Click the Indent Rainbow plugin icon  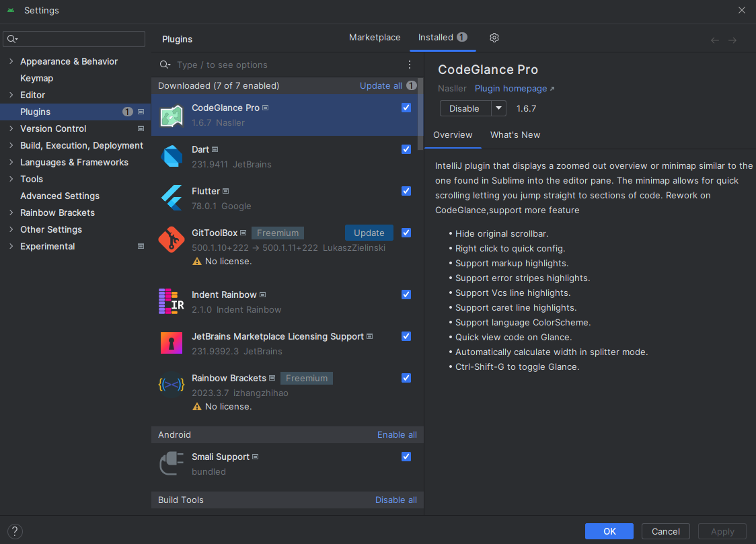(172, 301)
